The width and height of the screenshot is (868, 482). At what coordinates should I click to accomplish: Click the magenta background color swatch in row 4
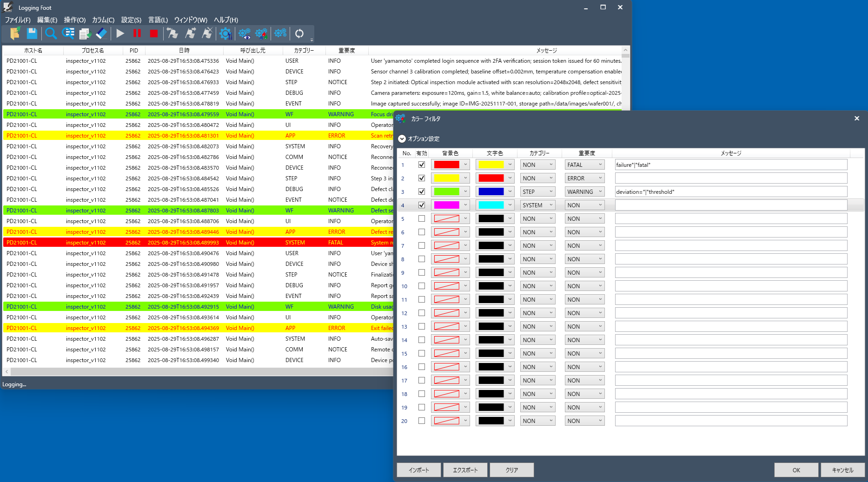tap(446, 205)
